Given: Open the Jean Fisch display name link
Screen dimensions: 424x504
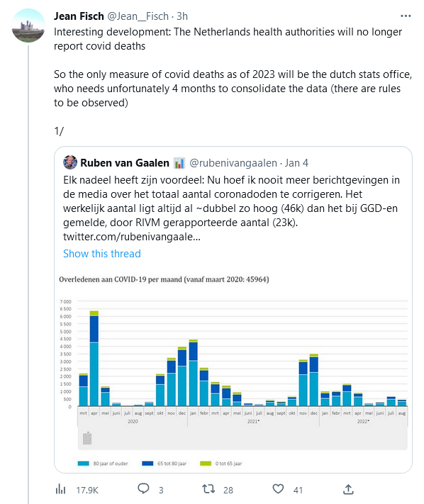Looking at the screenshot, I should pyautogui.click(x=79, y=16).
